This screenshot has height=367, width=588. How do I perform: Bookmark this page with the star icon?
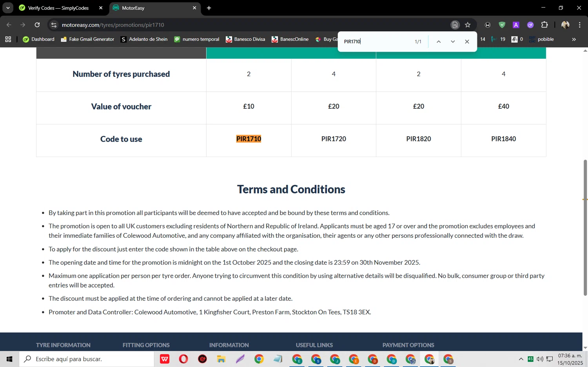468,25
